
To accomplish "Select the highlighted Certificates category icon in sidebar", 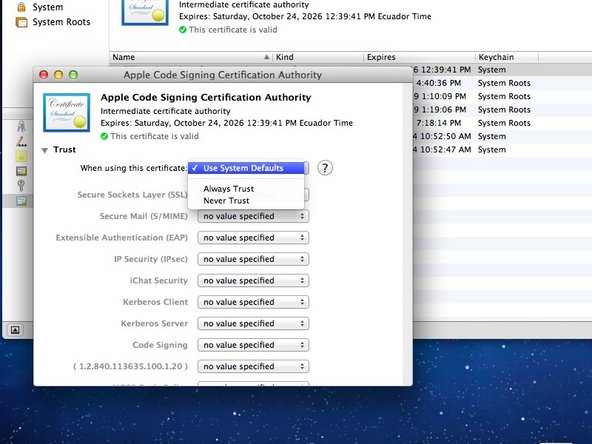I will point(21,200).
